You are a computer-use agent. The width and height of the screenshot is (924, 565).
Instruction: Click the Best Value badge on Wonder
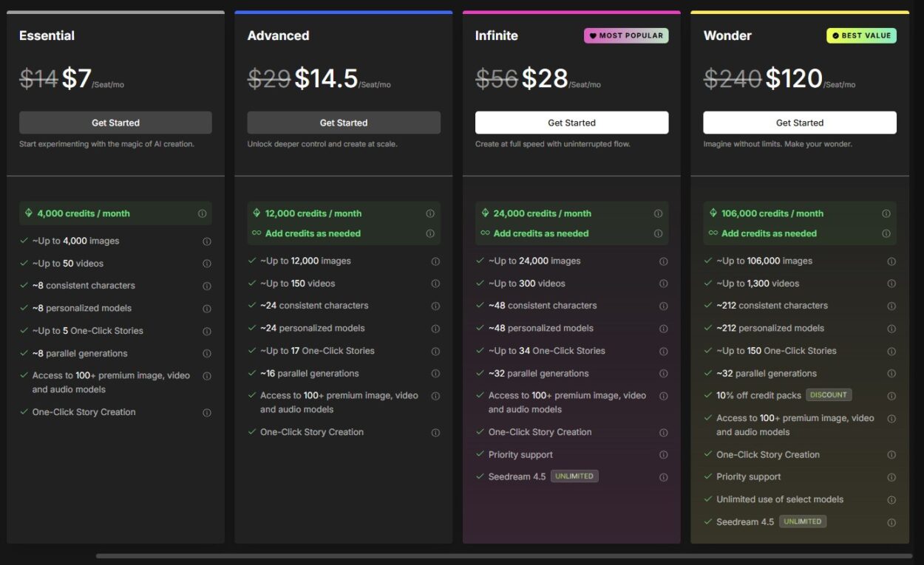point(861,35)
